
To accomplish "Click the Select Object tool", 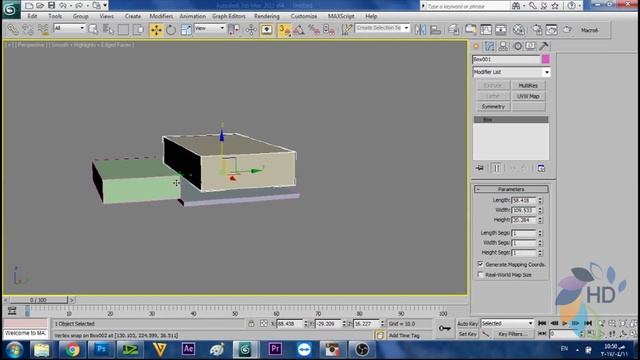I will pos(93,30).
